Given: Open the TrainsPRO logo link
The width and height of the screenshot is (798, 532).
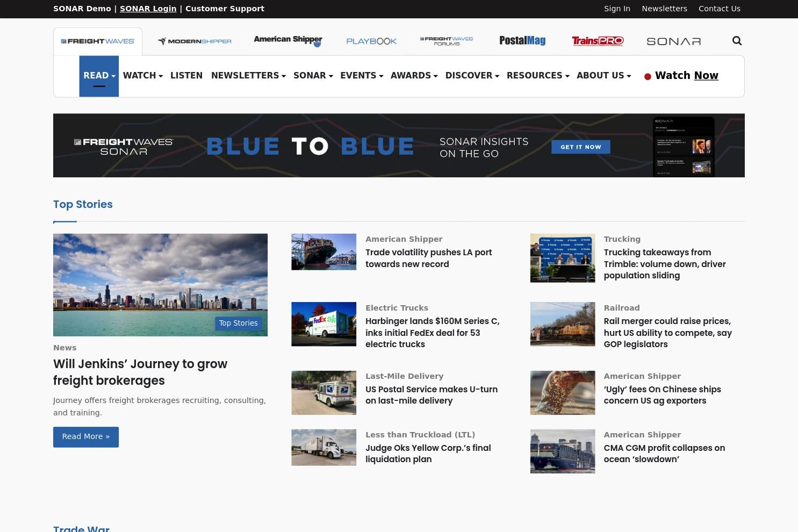Looking at the screenshot, I should (x=598, y=41).
